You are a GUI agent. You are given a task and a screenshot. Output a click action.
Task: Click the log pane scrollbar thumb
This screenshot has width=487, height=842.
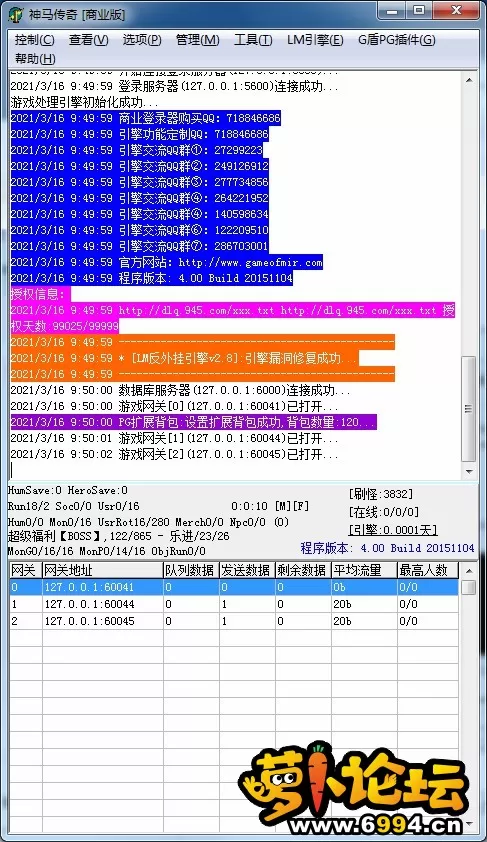[469, 409]
